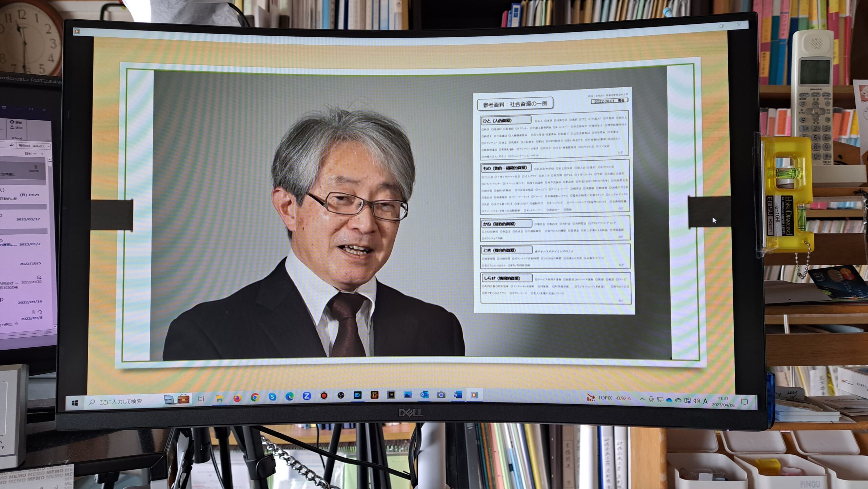Screen dimensions: 868x489
Task: Open the dark square media taskbar icon
Action: [x=391, y=395]
